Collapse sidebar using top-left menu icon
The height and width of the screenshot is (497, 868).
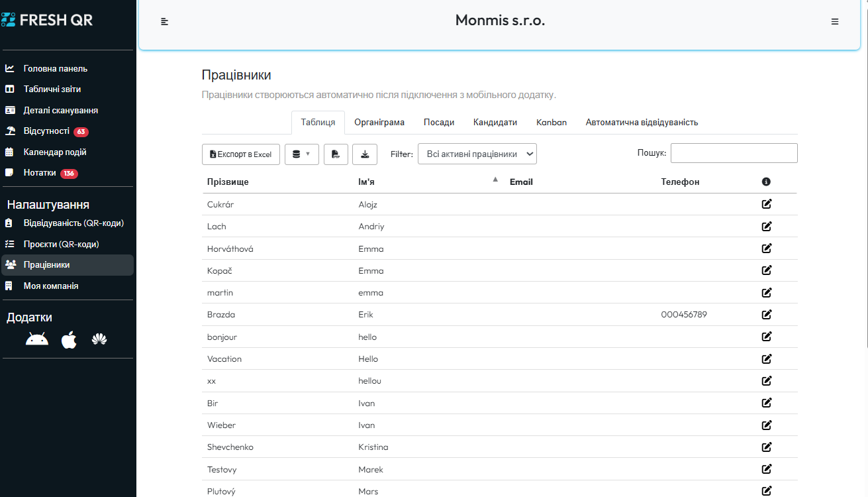pos(165,21)
